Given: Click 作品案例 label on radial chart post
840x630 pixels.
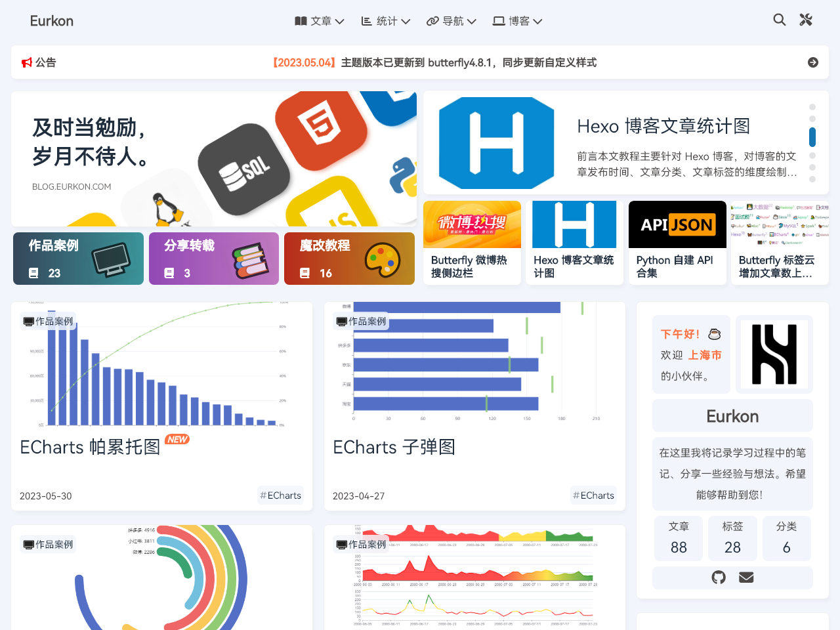Looking at the screenshot, I should pyautogui.click(x=49, y=544).
